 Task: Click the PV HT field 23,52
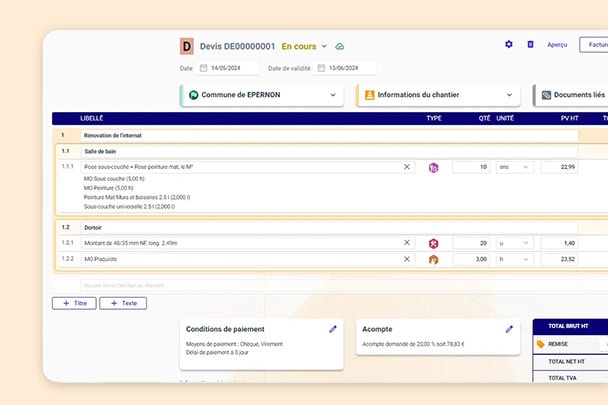(559, 259)
